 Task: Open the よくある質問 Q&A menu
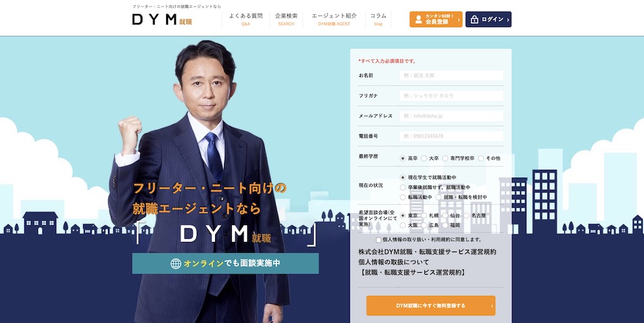[245, 19]
